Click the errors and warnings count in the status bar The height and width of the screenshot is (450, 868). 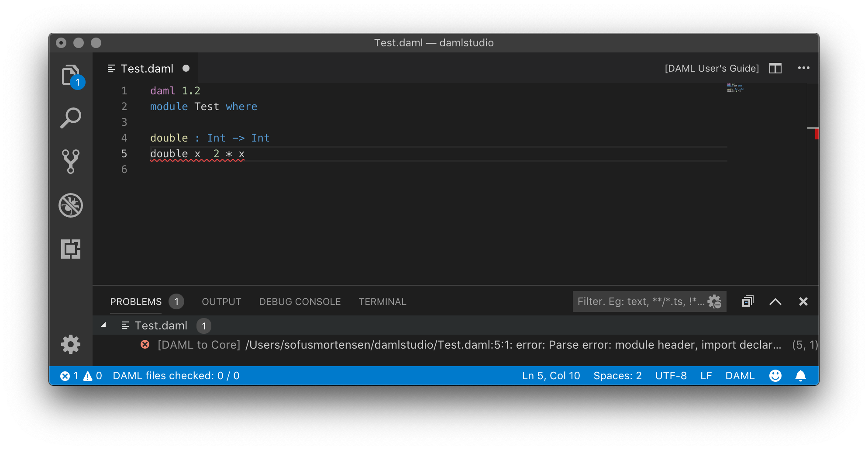coord(81,376)
